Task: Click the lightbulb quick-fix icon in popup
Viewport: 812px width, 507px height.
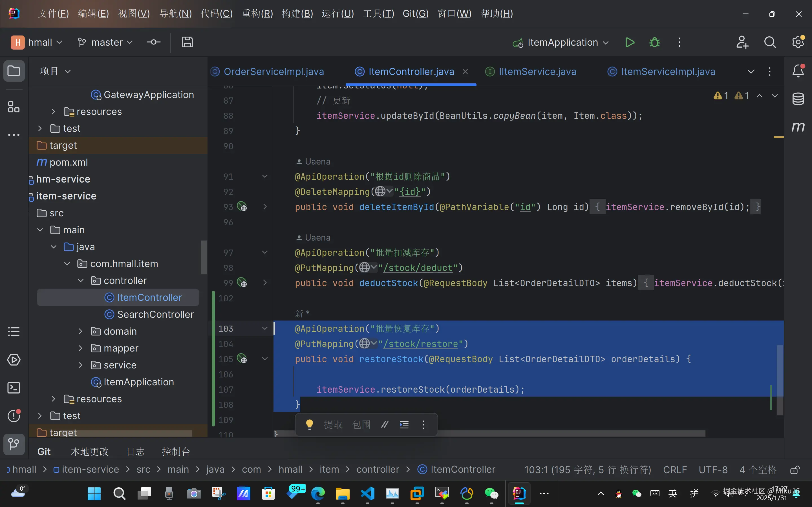Action: 309,424
